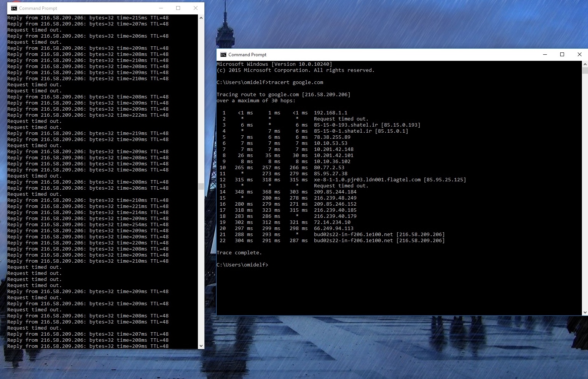The width and height of the screenshot is (588, 379).
Task: Click hop 16 address 209.85.246.152
Action: [335, 204]
